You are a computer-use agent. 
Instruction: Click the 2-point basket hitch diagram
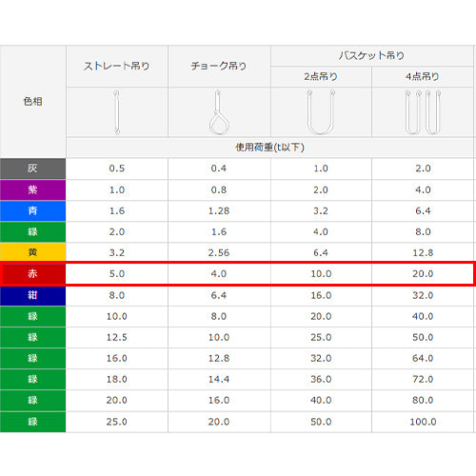tap(321, 112)
